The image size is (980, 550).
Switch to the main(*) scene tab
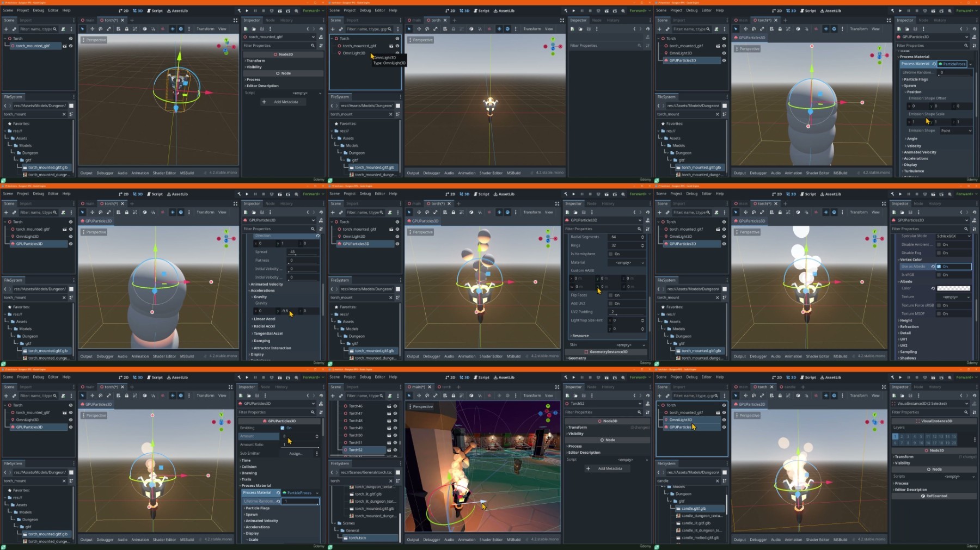(418, 387)
